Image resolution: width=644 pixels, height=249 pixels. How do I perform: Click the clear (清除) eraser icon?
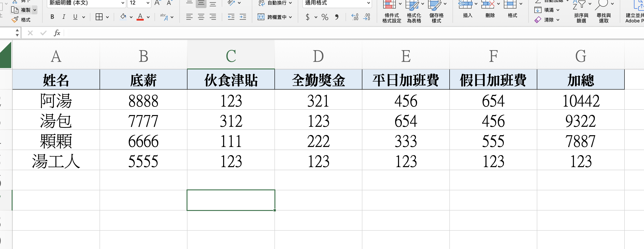coord(537,20)
